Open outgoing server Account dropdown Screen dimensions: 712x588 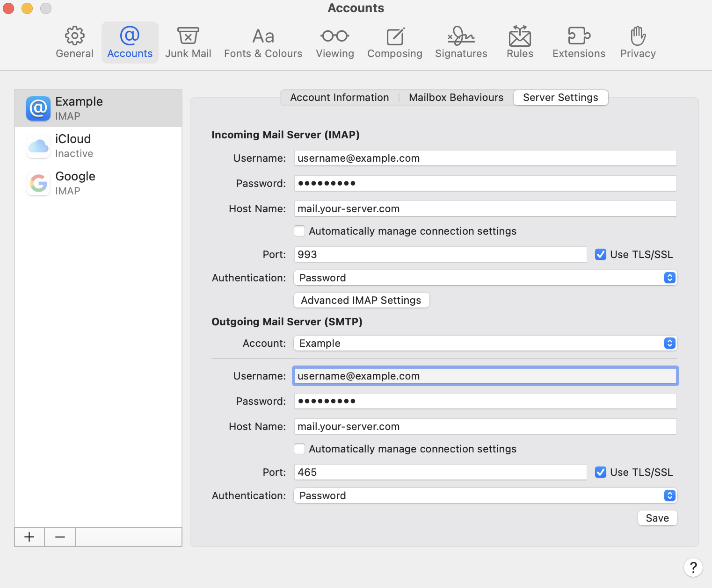coord(485,343)
